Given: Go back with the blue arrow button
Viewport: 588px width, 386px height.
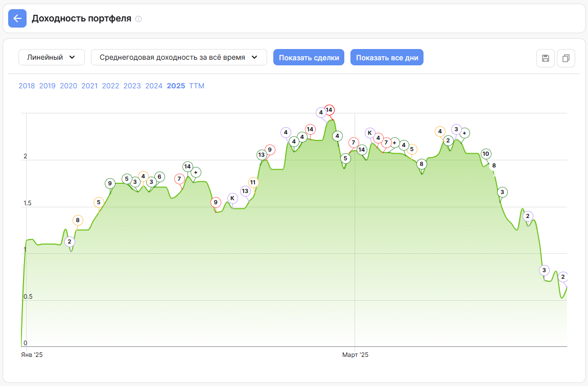Looking at the screenshot, I should 17,18.
